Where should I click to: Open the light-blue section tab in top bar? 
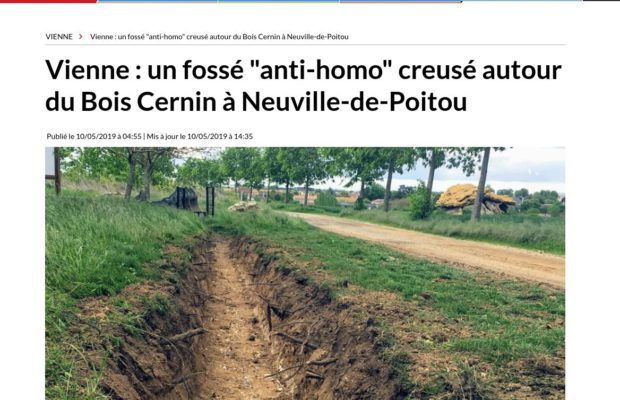521,1
